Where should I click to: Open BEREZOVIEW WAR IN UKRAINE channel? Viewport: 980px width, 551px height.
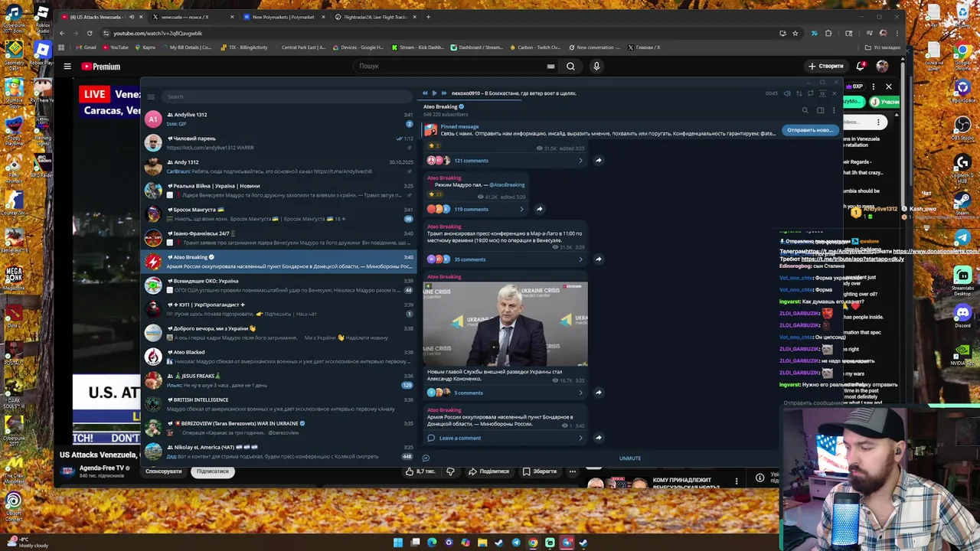click(279, 427)
